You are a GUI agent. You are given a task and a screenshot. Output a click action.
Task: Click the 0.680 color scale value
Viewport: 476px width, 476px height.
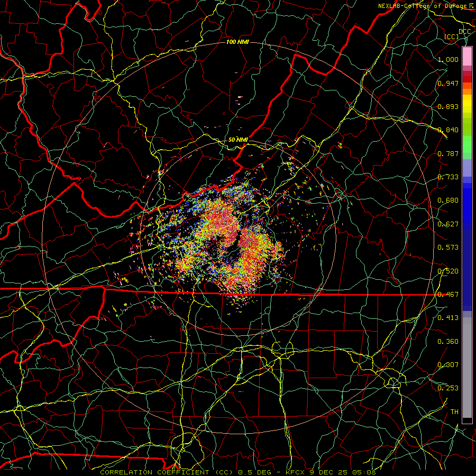click(448, 200)
